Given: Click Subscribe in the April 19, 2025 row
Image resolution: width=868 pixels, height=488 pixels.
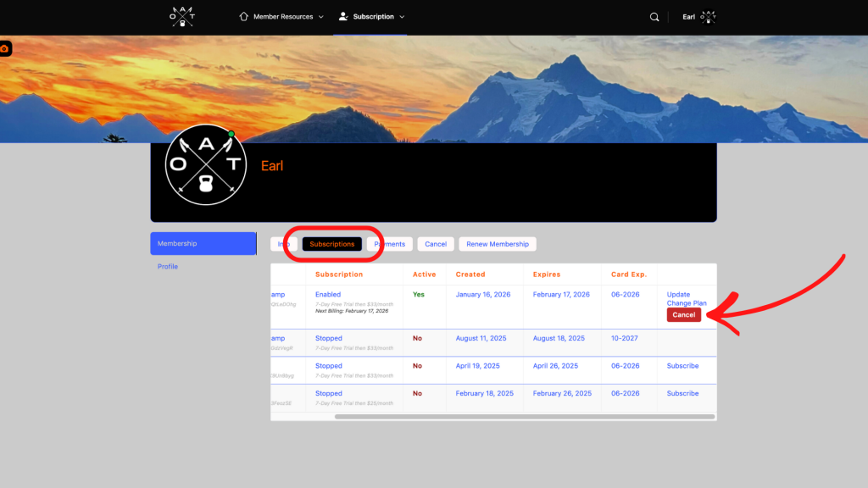Looking at the screenshot, I should 682,366.
